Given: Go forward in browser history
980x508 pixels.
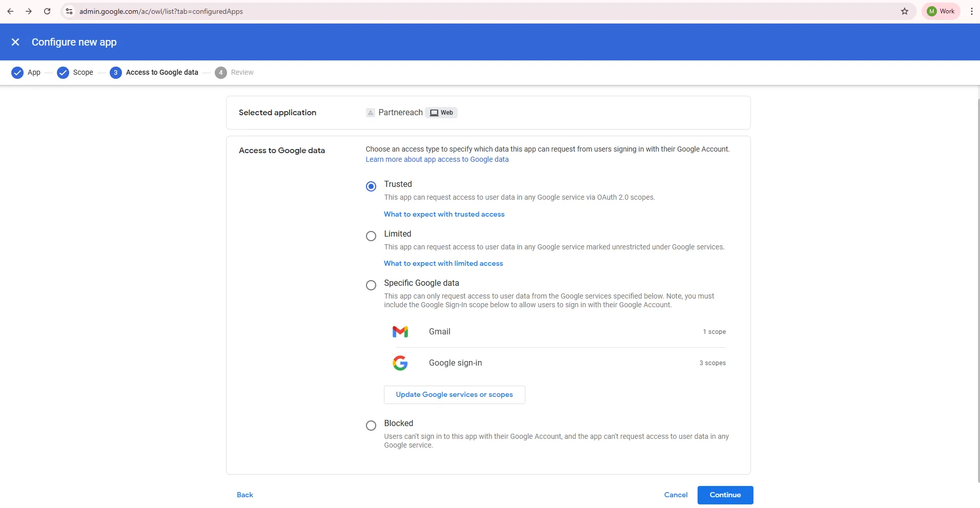Looking at the screenshot, I should [29, 11].
